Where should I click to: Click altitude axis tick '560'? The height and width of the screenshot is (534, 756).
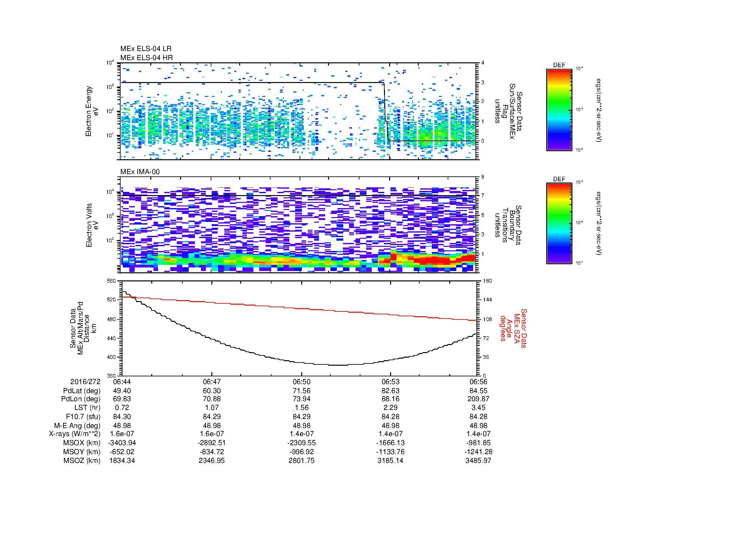point(112,281)
